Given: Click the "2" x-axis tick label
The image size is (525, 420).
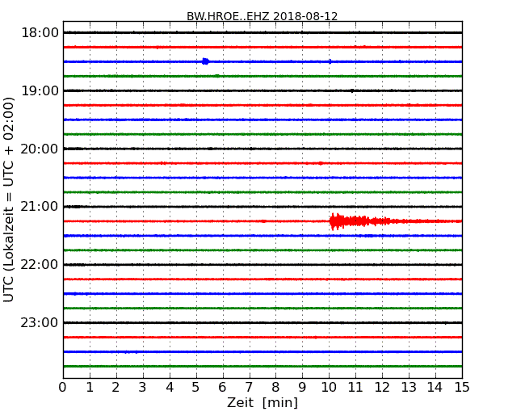Looking at the screenshot, I should [x=116, y=388].
